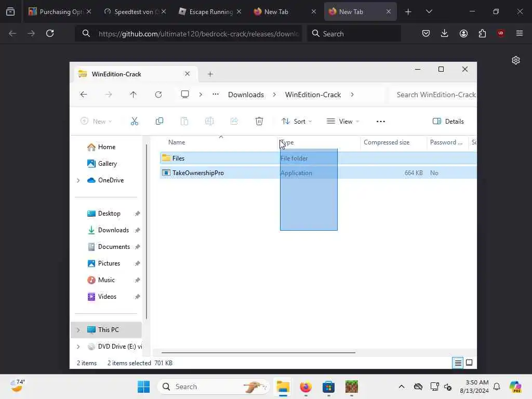Click the chevron after Downloads in address bar
Screen dimensions: 532x399
point(274,95)
